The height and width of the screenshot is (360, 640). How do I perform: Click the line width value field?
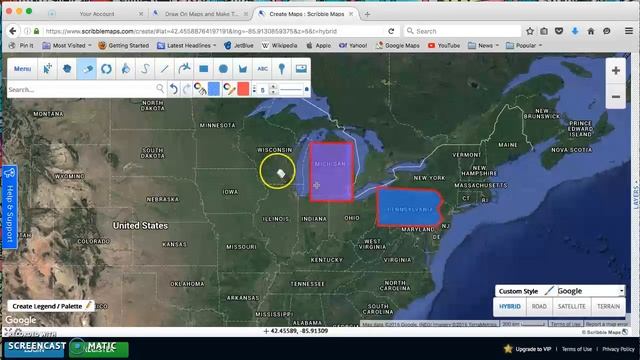(x=263, y=89)
